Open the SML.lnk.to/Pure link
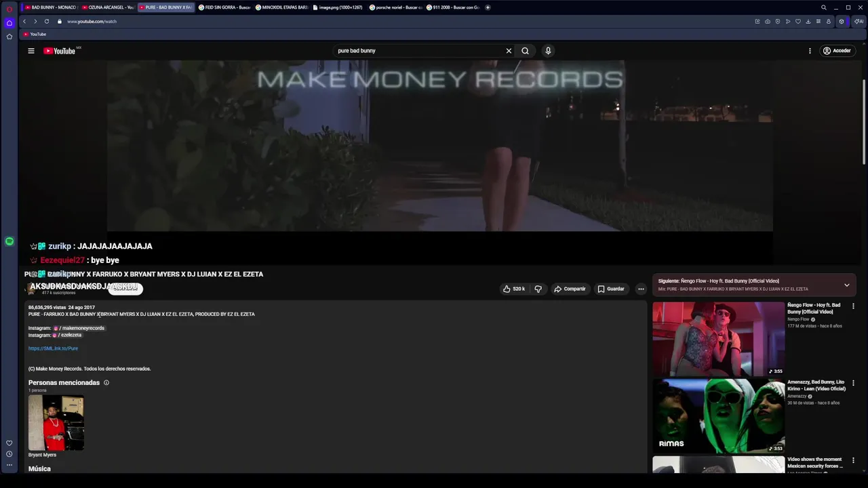Viewport: 868px width, 488px height. (x=53, y=348)
